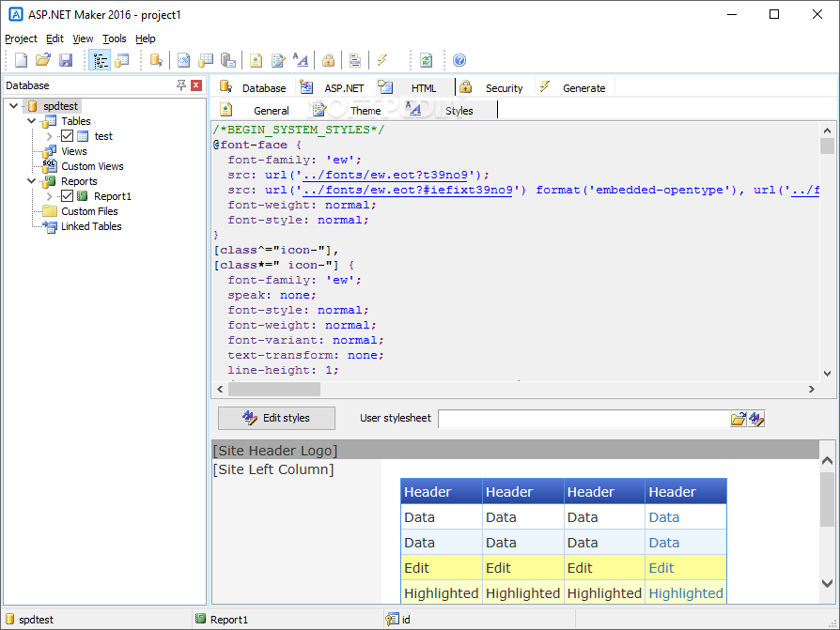
Task: Click the table list toolbar icon beside tree icon
Action: (x=122, y=60)
